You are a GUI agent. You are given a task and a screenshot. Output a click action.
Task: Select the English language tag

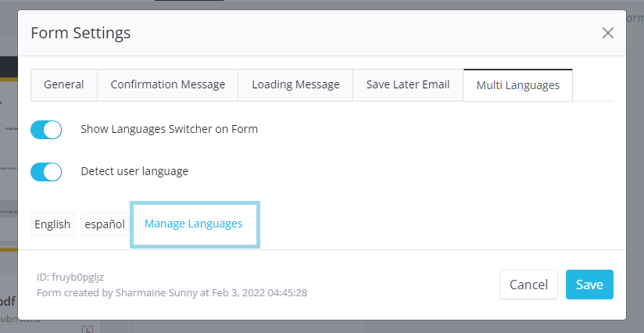pyautogui.click(x=52, y=224)
